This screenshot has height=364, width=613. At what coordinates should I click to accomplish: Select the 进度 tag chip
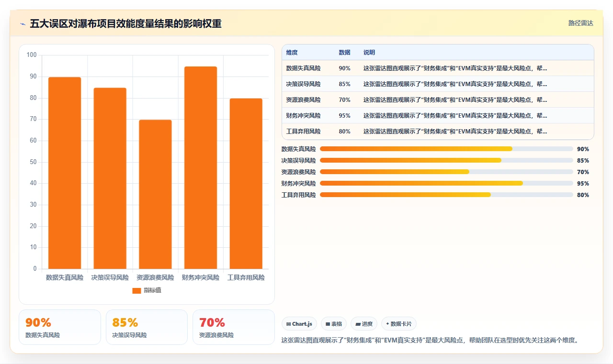(x=364, y=324)
